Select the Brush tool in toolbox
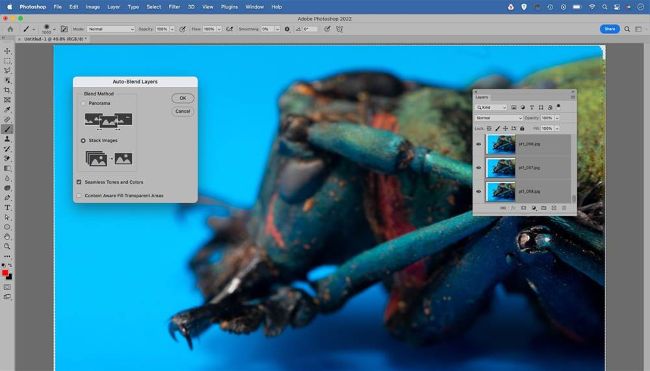650x371 pixels. pyautogui.click(x=7, y=129)
